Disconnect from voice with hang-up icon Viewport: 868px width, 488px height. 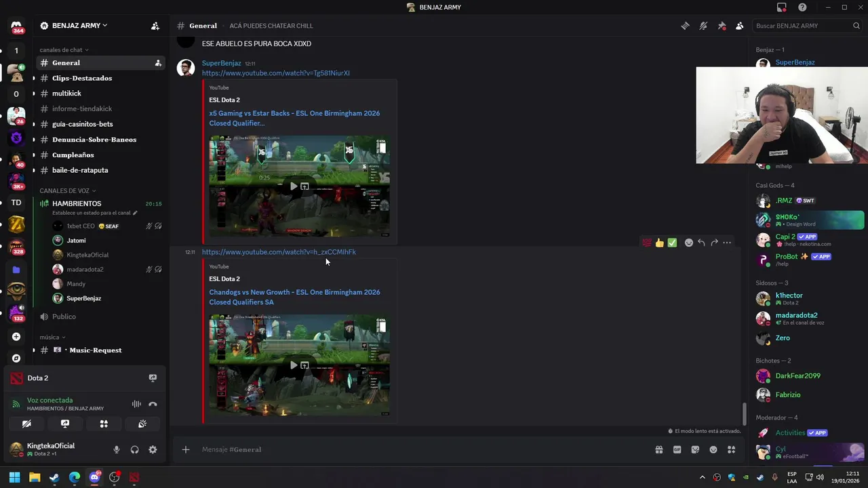click(x=153, y=404)
